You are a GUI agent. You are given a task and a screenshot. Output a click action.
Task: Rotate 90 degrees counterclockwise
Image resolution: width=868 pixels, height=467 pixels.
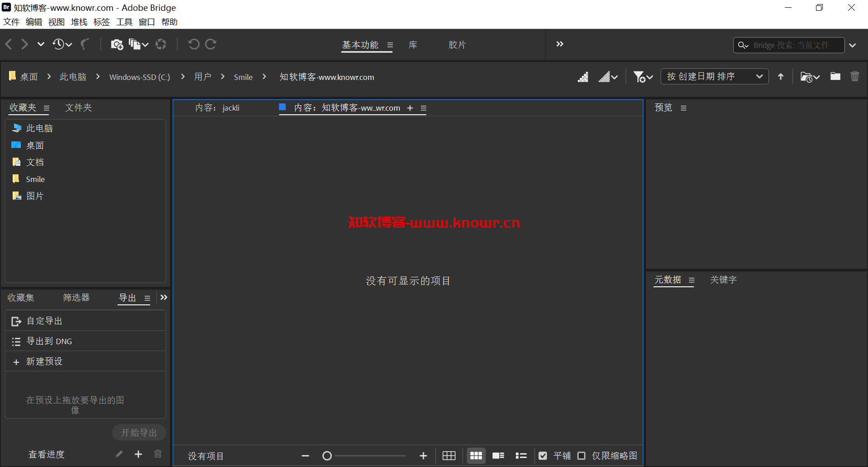pyautogui.click(x=193, y=44)
